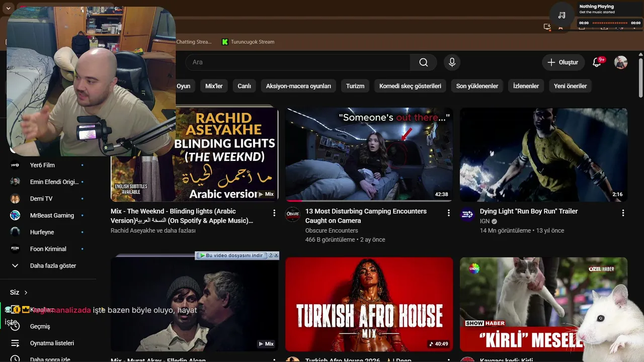Expand the Siz section chevron
The height and width of the screenshot is (362, 644).
[26, 293]
